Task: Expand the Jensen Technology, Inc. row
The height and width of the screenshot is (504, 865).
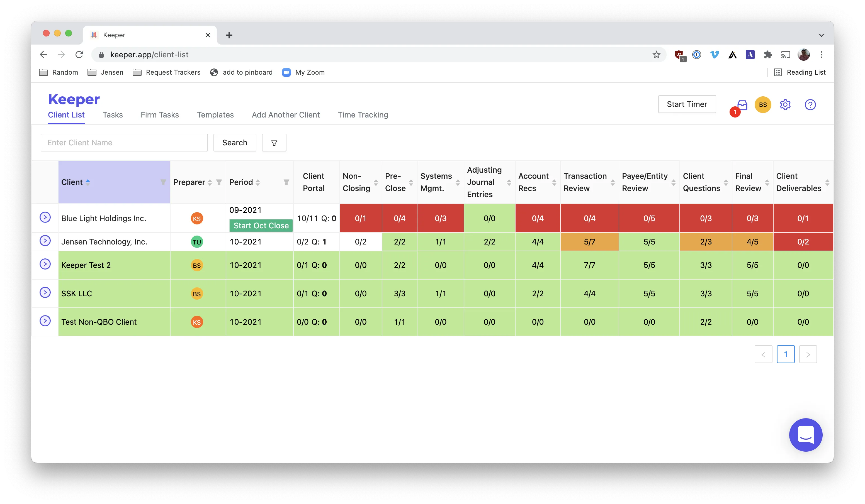Action: tap(45, 241)
